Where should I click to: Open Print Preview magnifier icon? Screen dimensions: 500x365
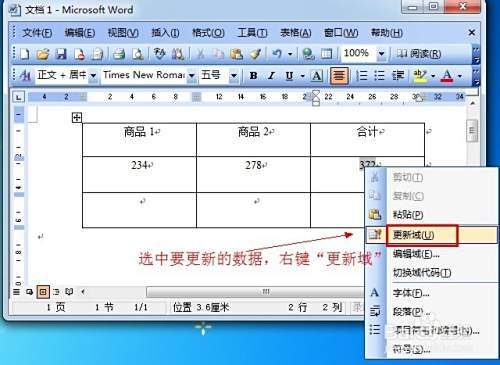(x=138, y=54)
